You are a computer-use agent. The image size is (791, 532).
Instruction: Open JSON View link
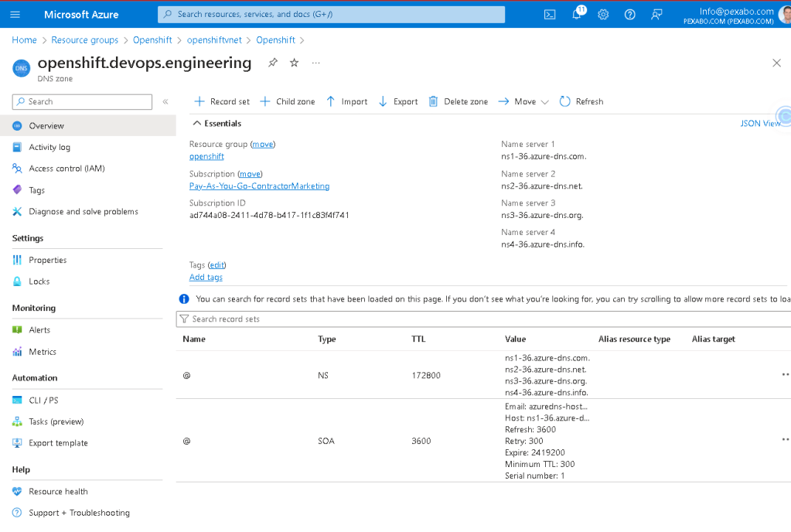pos(760,124)
